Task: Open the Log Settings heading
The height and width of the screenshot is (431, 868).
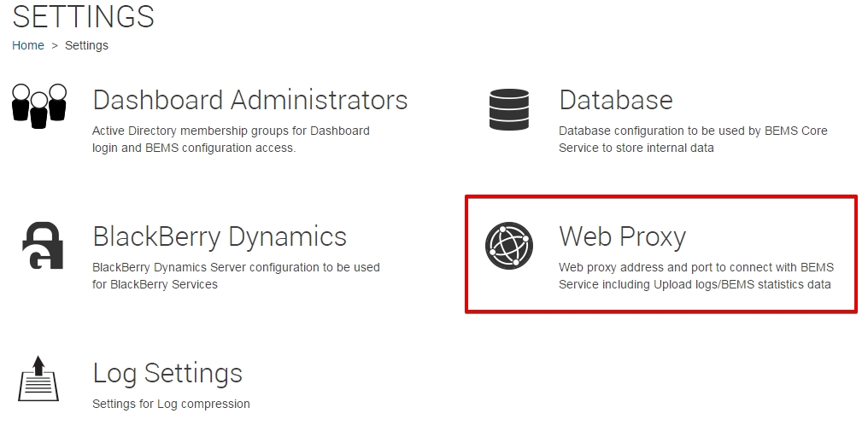Action: (x=167, y=374)
